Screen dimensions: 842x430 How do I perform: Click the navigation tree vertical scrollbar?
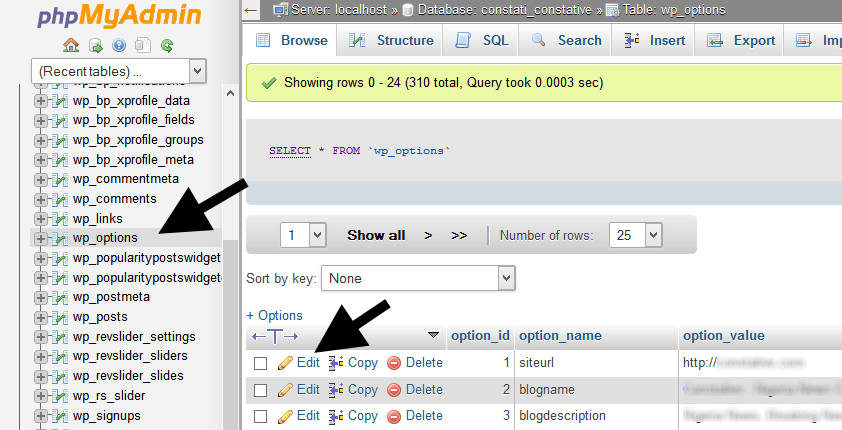point(230,333)
